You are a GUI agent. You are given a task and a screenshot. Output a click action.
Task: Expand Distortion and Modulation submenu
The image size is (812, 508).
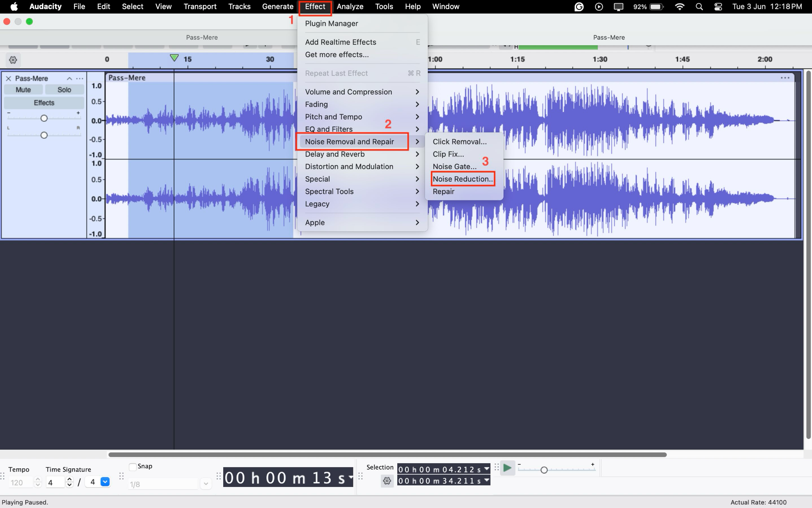click(x=362, y=167)
